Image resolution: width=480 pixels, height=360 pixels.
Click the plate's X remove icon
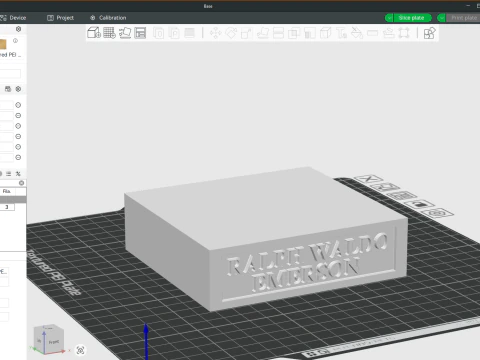(x=368, y=179)
